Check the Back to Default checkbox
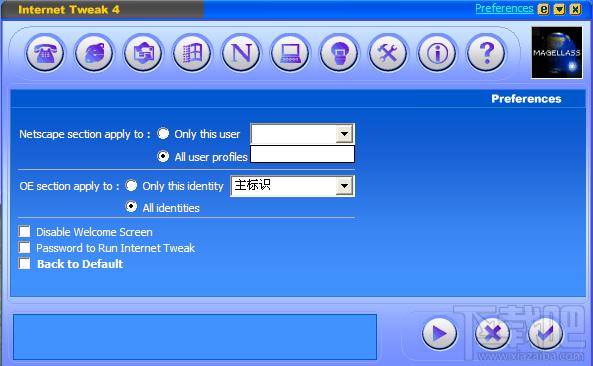Image resolution: width=593 pixels, height=366 pixels. coord(25,264)
